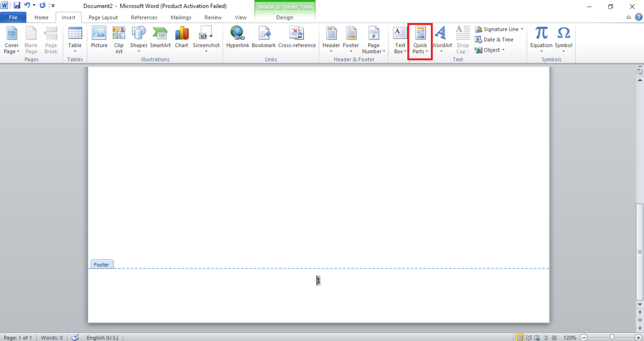Click the Date & Time button
Image resolution: width=644 pixels, height=341 pixels.
pos(494,40)
